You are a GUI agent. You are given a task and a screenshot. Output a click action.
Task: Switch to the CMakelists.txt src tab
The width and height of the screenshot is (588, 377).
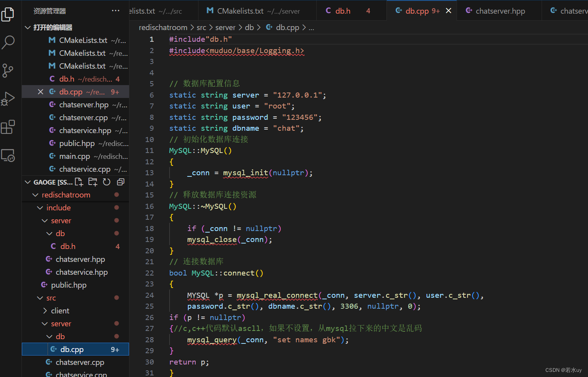point(164,11)
